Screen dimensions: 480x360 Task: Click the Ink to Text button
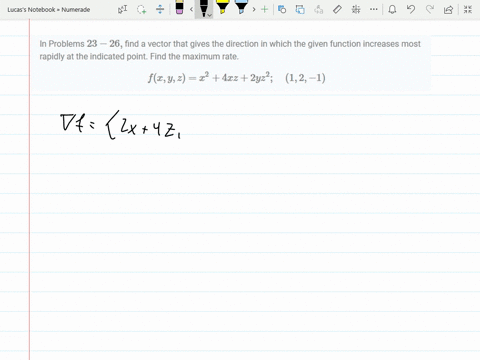click(319, 9)
